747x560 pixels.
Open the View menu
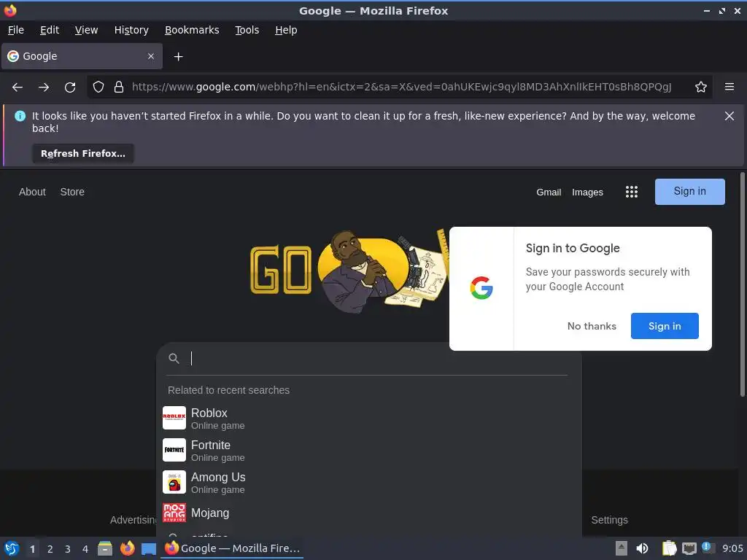coord(86,30)
